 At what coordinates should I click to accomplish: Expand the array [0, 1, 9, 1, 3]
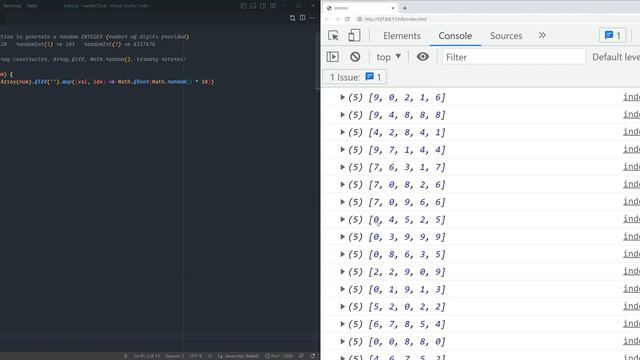point(342,289)
